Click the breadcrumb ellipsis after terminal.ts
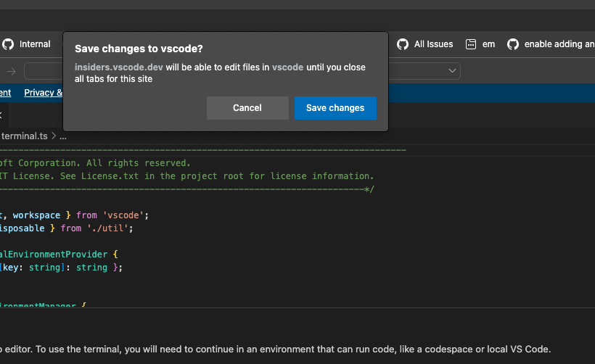Image resolution: width=595 pixels, height=364 pixels. coord(63,136)
